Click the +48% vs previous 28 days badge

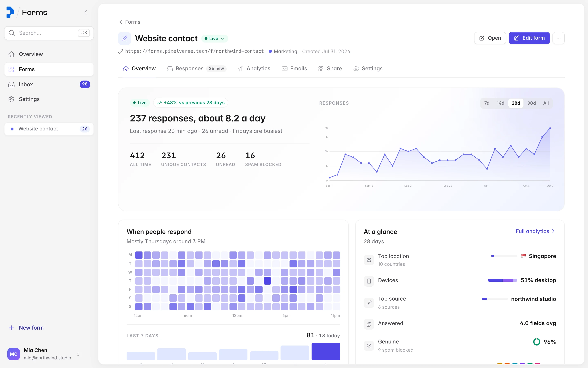190,103
